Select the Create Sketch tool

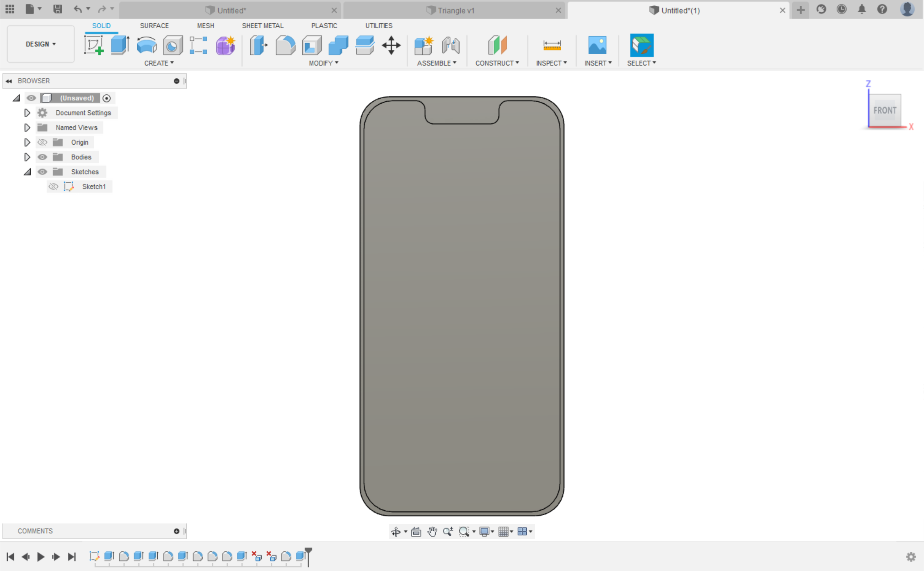click(94, 45)
